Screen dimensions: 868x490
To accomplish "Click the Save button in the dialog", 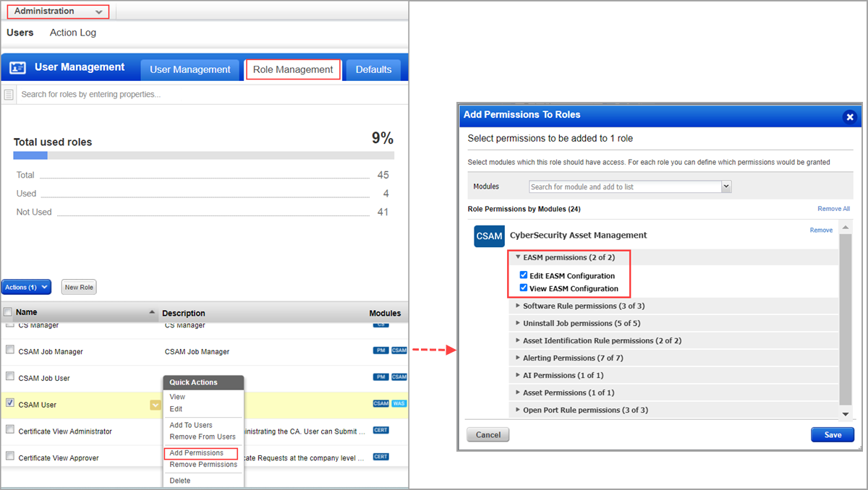I will [833, 434].
